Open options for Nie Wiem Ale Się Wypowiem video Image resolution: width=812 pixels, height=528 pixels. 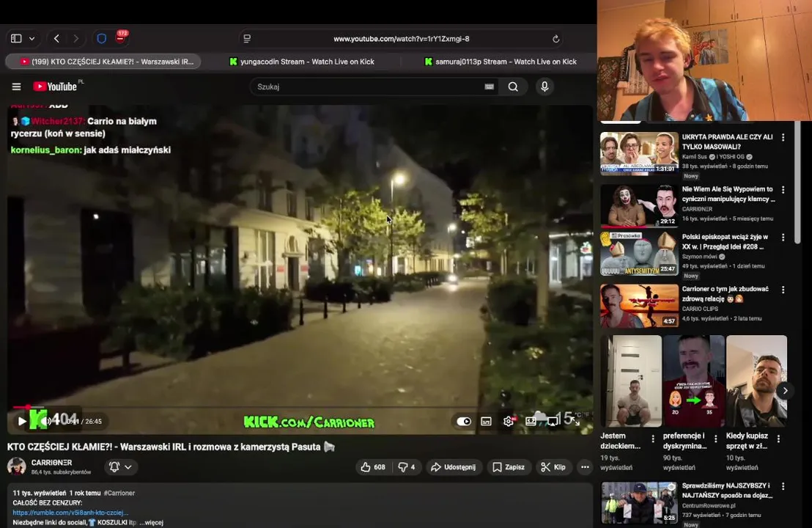pos(783,190)
